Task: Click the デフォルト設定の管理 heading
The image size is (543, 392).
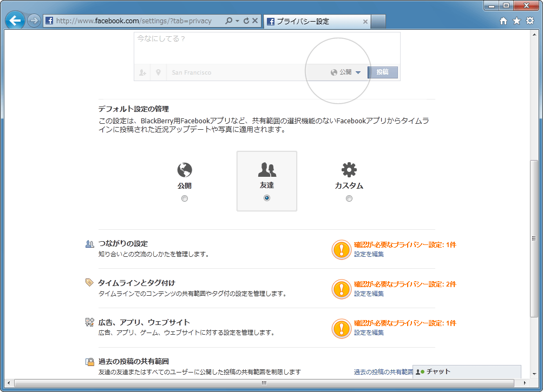Action: tap(134, 109)
